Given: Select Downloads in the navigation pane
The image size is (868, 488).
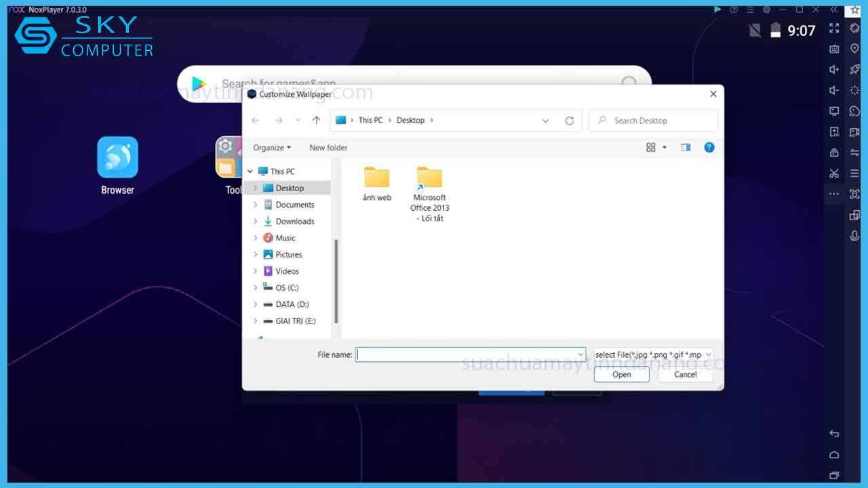Looking at the screenshot, I should click(294, 221).
